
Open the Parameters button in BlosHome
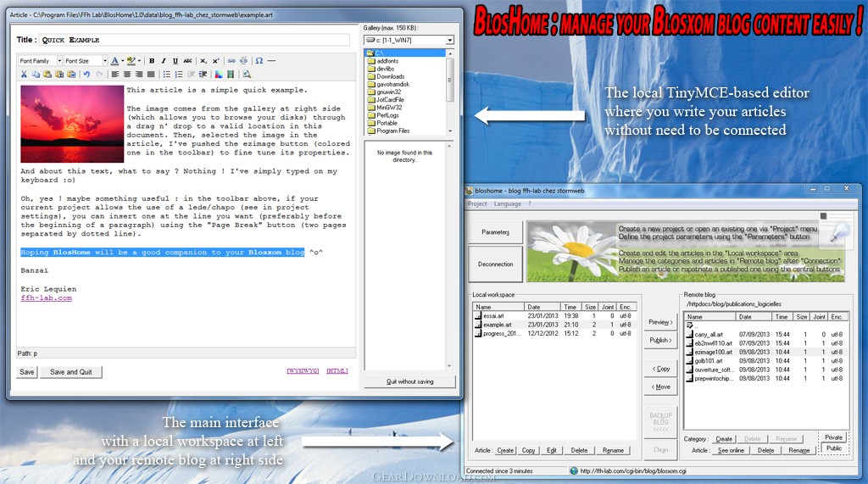click(x=495, y=232)
